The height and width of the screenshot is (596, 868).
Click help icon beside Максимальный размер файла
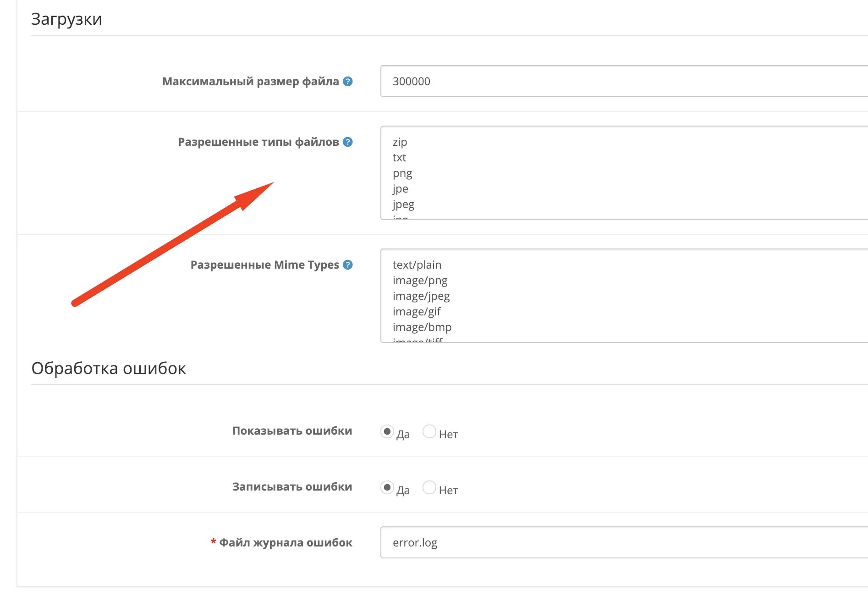point(348,81)
